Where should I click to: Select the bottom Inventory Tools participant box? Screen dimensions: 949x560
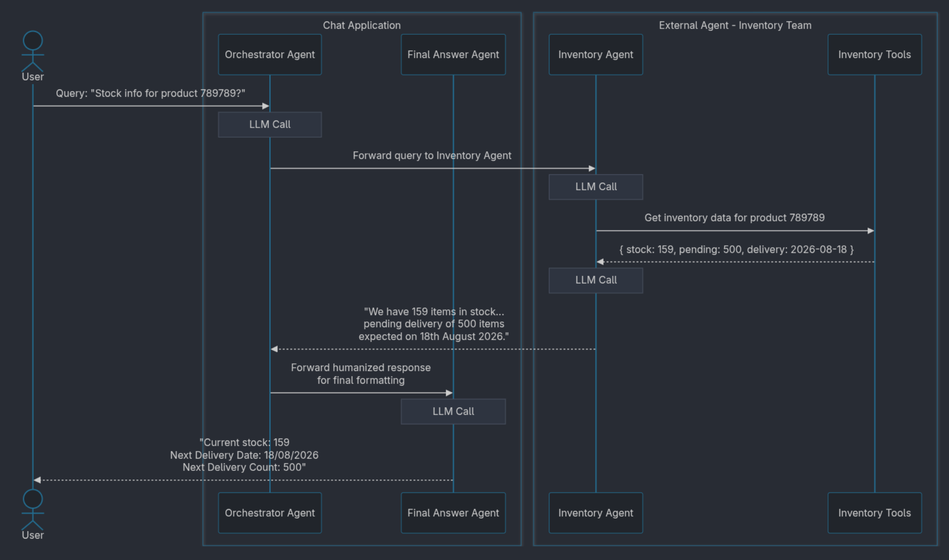point(875,513)
